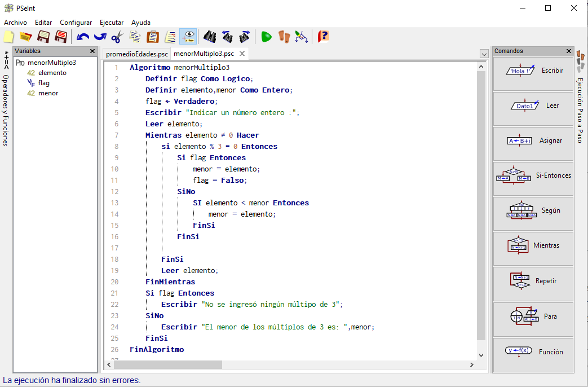Open the Editar menu
The width and height of the screenshot is (588, 387).
point(43,23)
